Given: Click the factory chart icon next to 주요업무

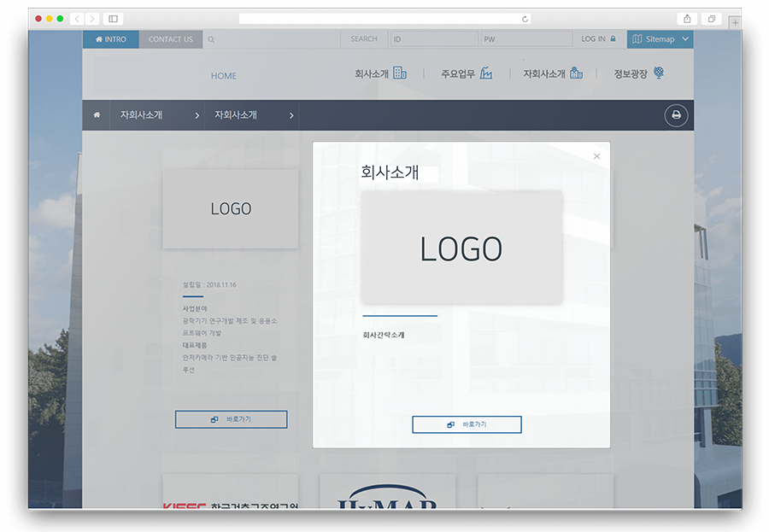Looking at the screenshot, I should (486, 73).
